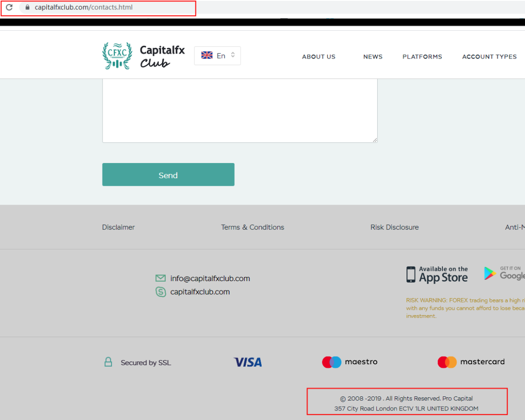Click the envelope email icon

click(161, 278)
